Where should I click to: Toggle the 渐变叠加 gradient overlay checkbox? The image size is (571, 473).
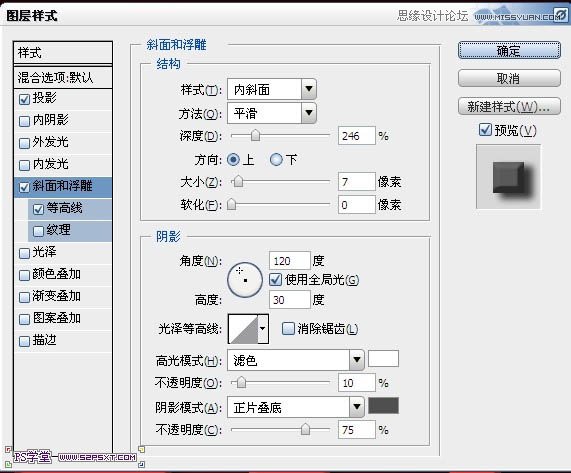pos(24,297)
